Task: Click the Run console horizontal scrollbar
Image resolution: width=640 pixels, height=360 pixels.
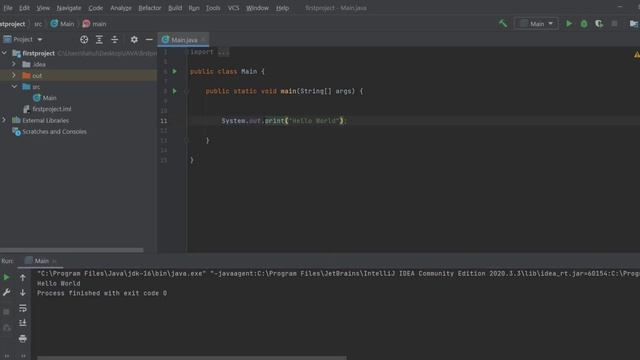Action: click(192, 358)
